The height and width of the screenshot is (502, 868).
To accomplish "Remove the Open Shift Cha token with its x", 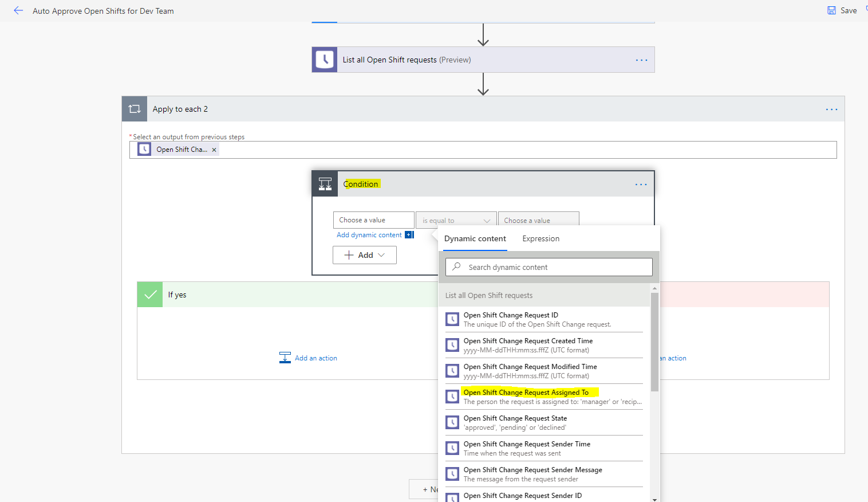I will pos(214,149).
